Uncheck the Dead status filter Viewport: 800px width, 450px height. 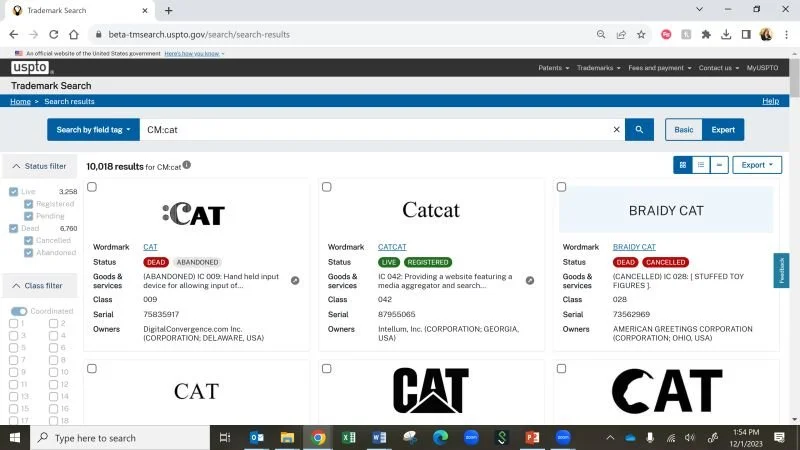pos(14,229)
